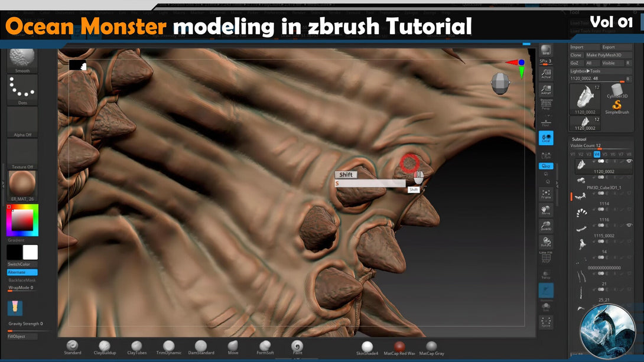Activate the Rotate navigation icon

pyautogui.click(x=546, y=242)
